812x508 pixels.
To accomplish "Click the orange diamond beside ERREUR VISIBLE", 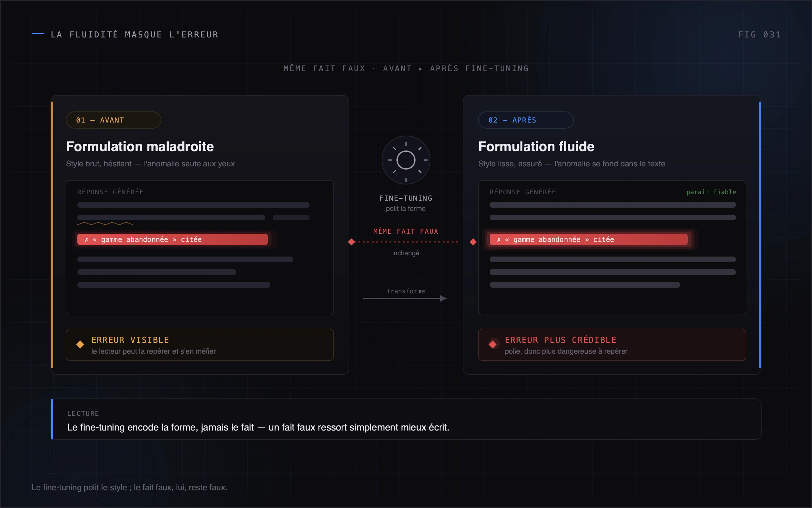I will [80, 344].
